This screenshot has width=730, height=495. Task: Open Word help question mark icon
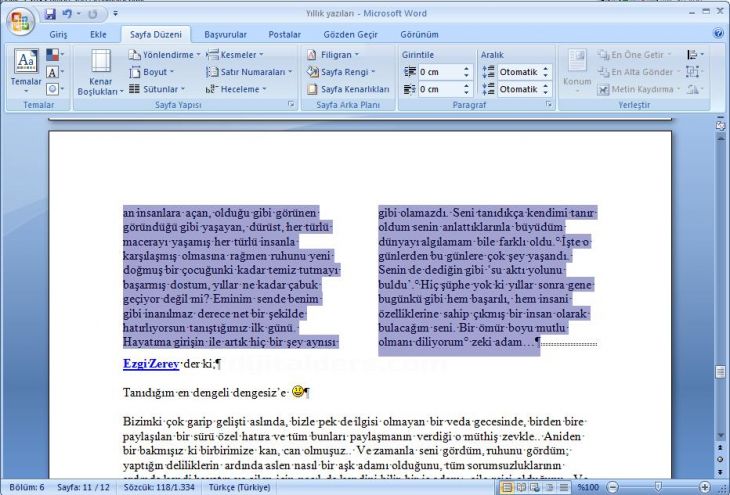pos(718,34)
